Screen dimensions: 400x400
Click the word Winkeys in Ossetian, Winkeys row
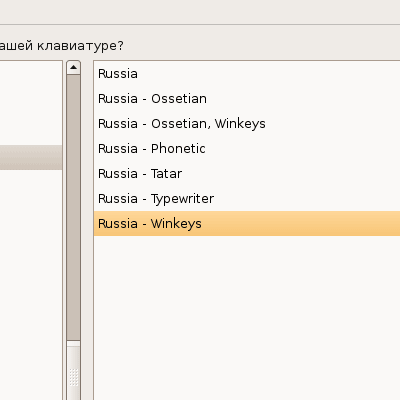(240, 124)
